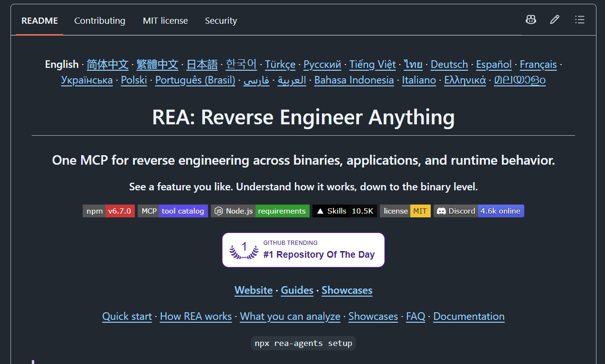Select the Deutsch language link
This screenshot has height=364, width=605.
449,65
